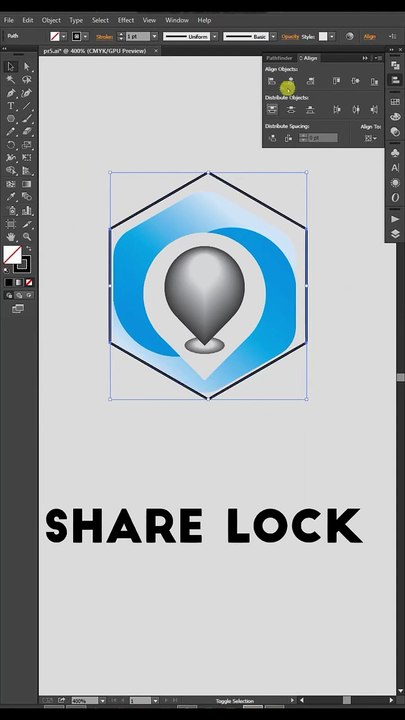Select the Direct Selection tool
Screen dimensions: 405x720
[x=27, y=67]
